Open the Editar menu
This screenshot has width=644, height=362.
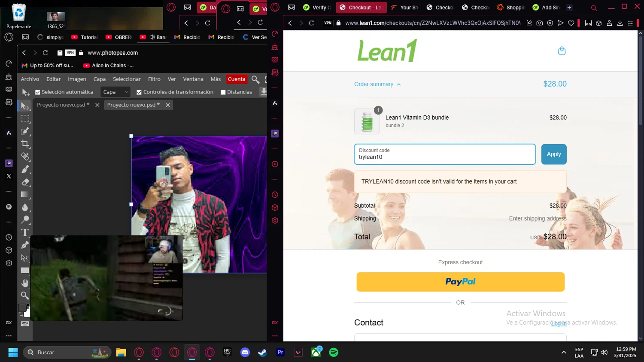tap(54, 79)
